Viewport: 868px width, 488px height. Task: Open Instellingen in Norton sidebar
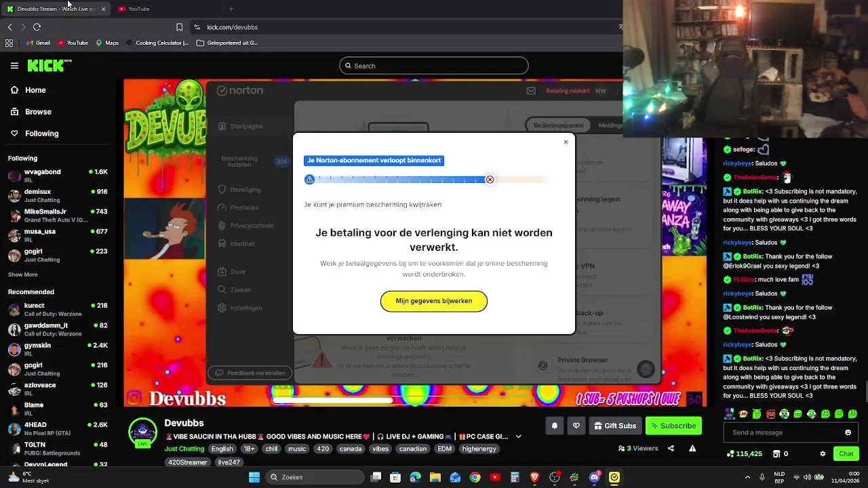(x=241, y=308)
